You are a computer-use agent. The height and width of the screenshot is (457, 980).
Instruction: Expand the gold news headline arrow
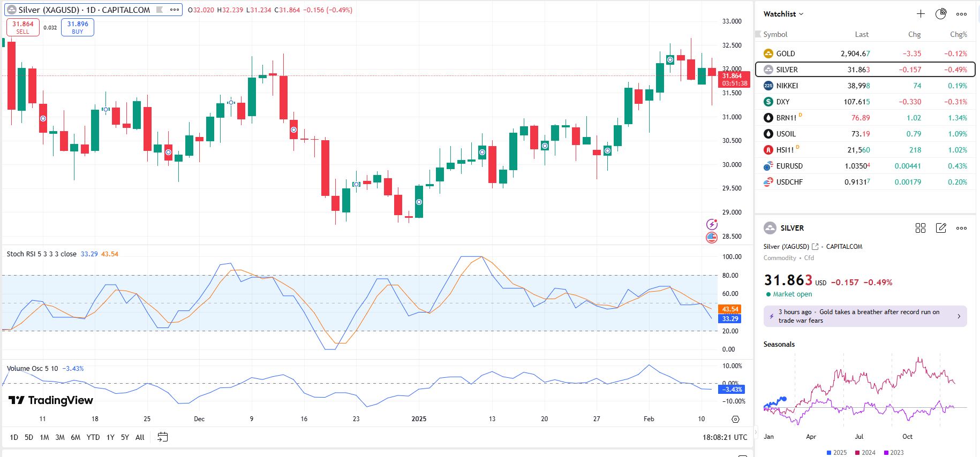[959, 316]
